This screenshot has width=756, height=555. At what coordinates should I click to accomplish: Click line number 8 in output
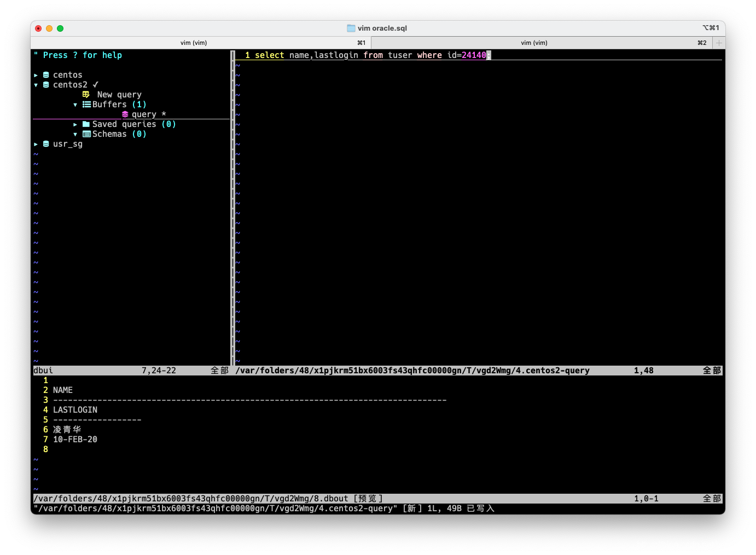coord(45,449)
